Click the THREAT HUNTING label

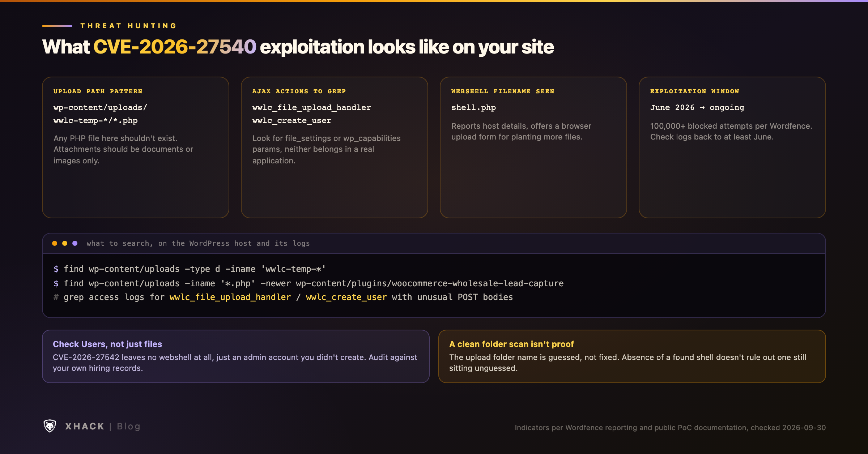coord(129,26)
